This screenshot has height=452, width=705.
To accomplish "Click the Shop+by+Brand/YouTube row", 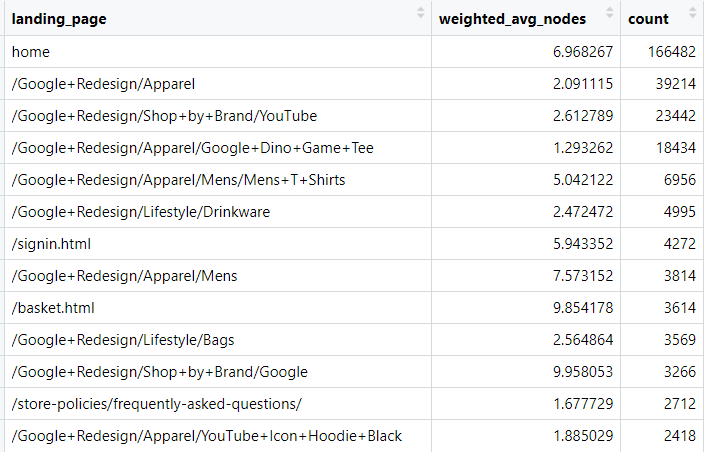I will click(x=164, y=116).
